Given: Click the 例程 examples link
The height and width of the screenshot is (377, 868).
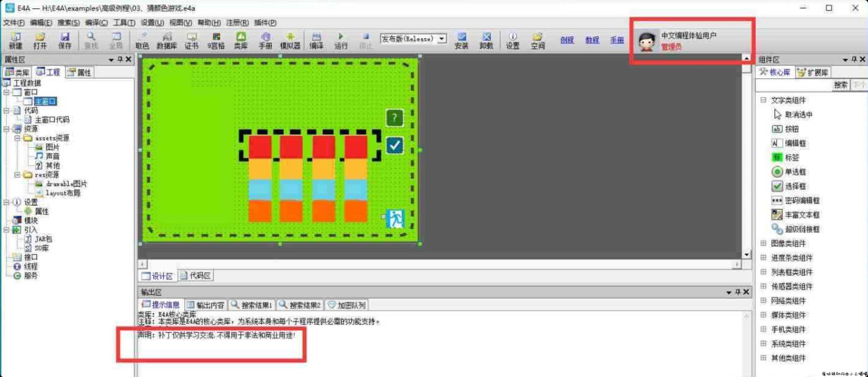Looking at the screenshot, I should pyautogui.click(x=567, y=40).
